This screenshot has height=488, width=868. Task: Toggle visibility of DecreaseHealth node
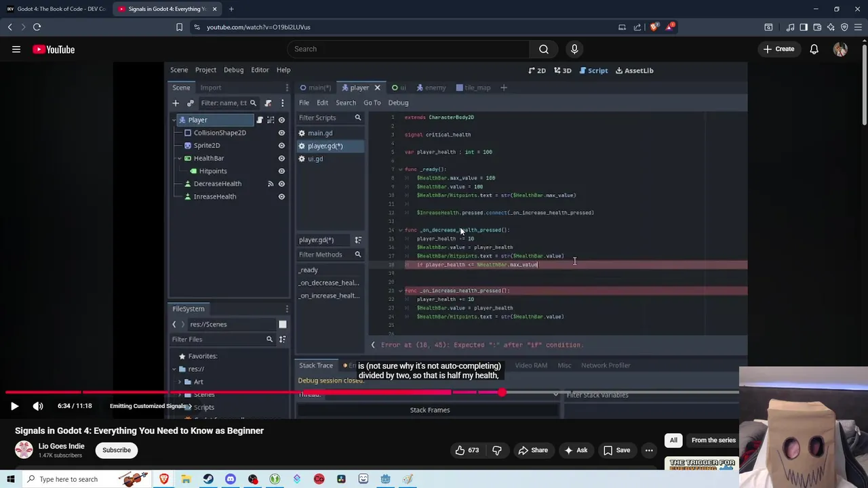(x=281, y=184)
